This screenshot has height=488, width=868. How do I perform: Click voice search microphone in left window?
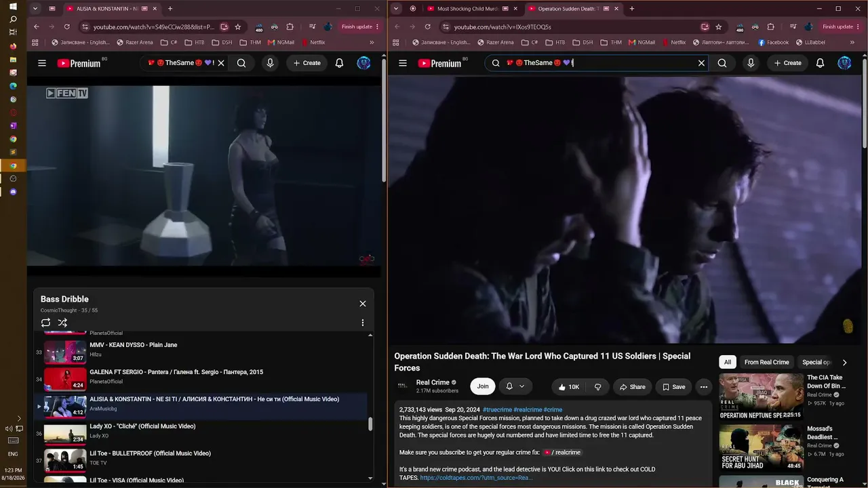coord(270,63)
